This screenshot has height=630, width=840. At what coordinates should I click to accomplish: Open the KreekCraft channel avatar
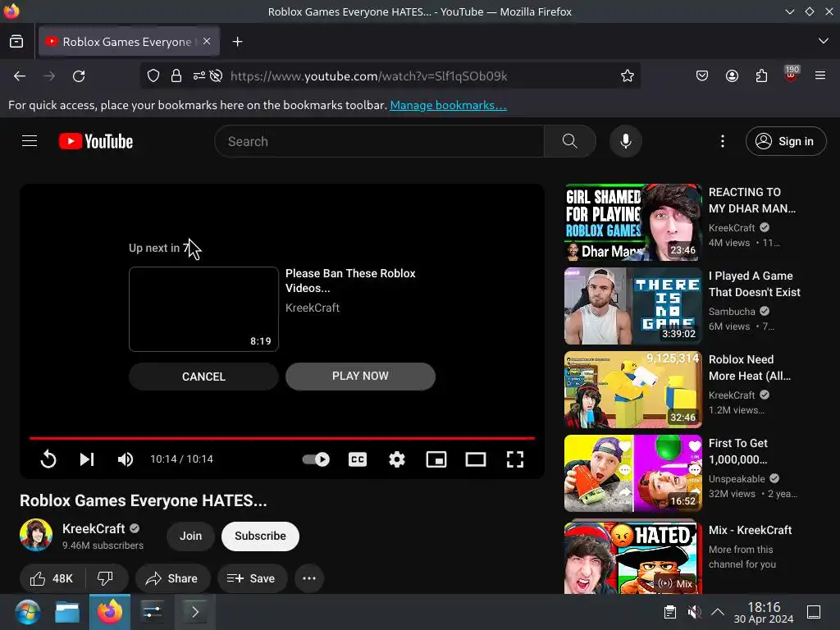36,535
